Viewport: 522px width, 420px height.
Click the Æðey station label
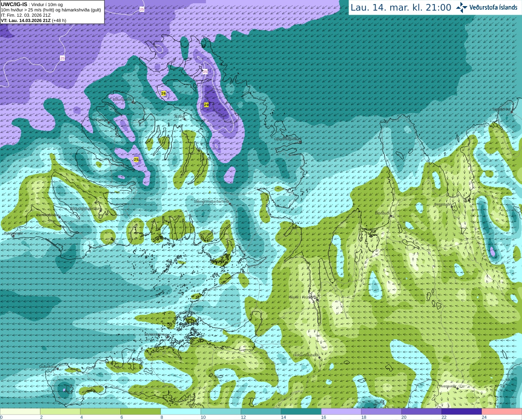pos(179,117)
